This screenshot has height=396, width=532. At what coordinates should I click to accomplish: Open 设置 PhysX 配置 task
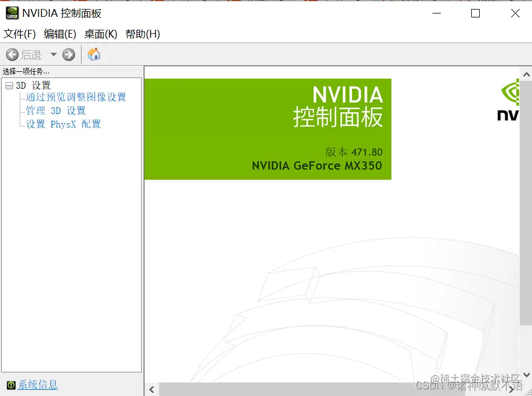[x=64, y=124]
